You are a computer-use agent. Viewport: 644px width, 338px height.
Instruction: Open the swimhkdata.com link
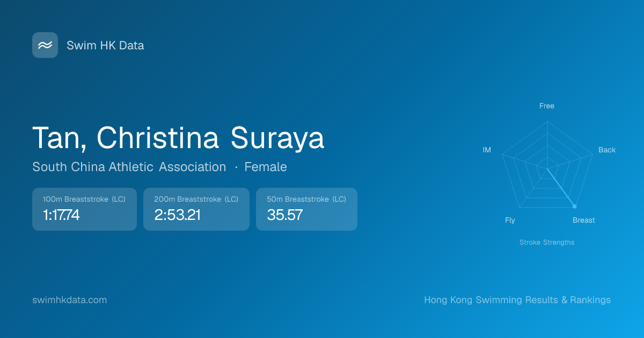coord(70,300)
